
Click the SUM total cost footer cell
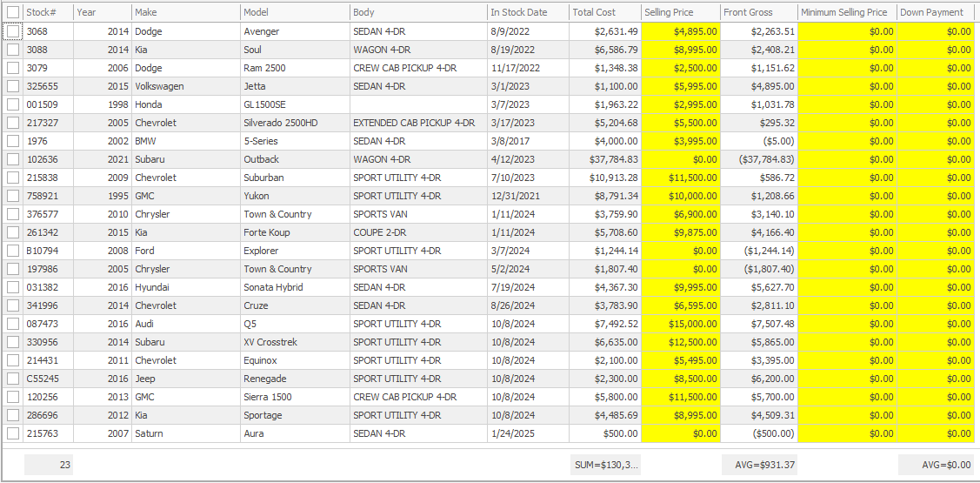pyautogui.click(x=605, y=465)
